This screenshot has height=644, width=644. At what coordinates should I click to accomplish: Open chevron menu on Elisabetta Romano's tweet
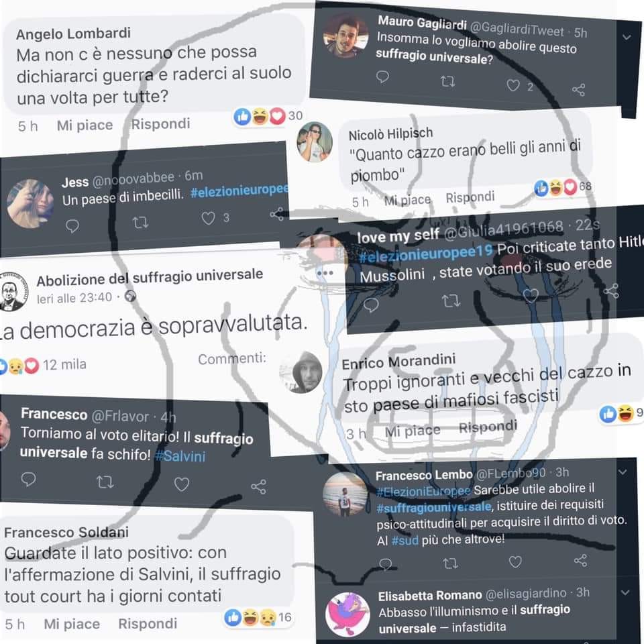(625, 592)
